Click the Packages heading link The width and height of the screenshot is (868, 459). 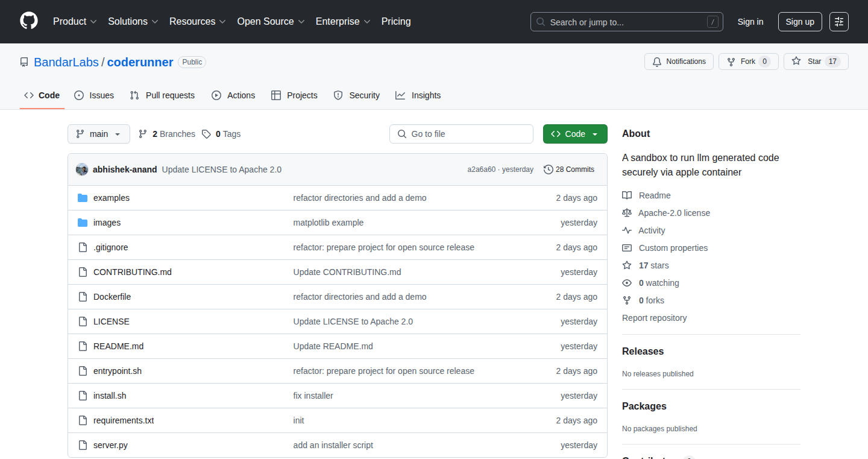coord(644,406)
